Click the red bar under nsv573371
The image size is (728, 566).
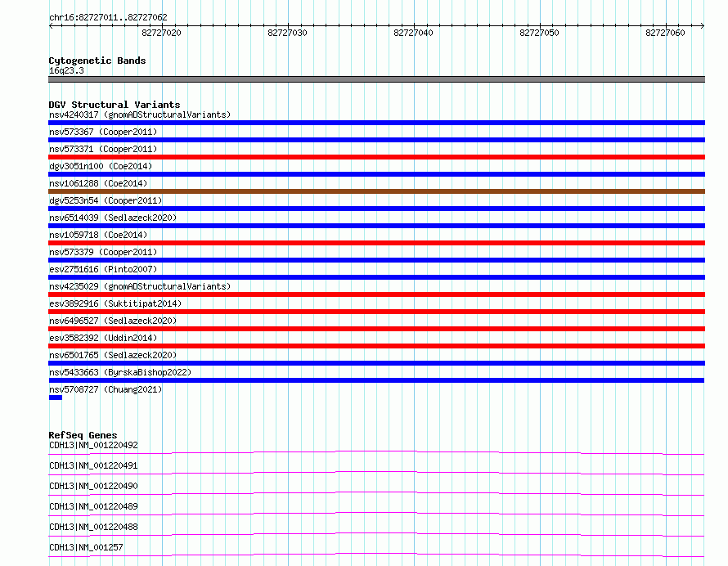pos(376,157)
